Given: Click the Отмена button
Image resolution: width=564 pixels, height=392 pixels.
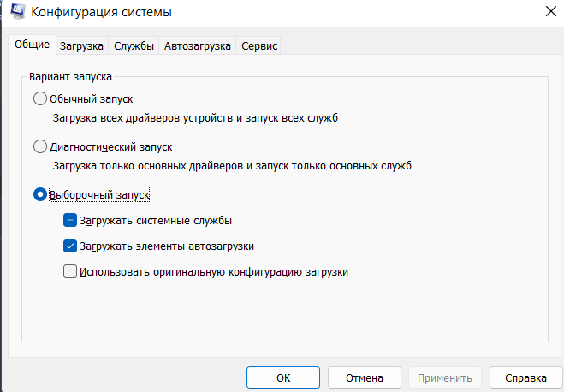Looking at the screenshot, I should tap(364, 377).
